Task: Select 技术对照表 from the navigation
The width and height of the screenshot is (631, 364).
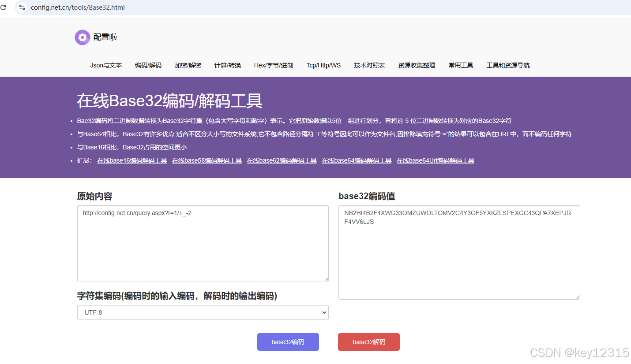Action: tap(370, 65)
